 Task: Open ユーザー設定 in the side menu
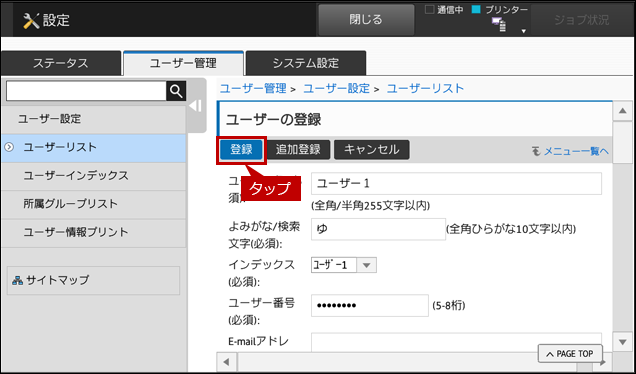pos(94,119)
